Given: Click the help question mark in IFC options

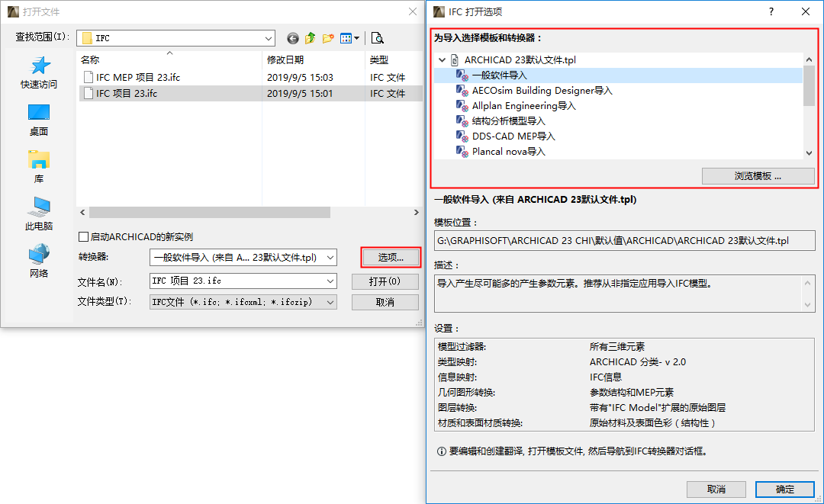Looking at the screenshot, I should coord(771,11).
